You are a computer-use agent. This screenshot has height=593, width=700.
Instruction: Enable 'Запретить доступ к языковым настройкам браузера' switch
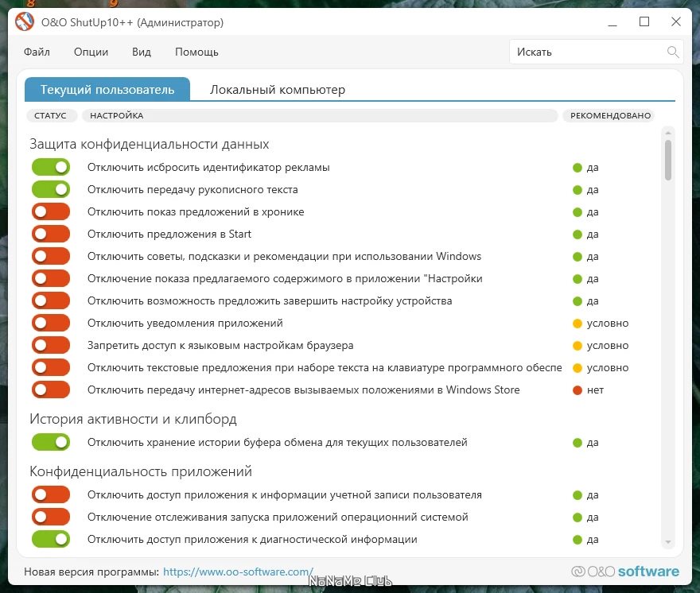coord(51,345)
